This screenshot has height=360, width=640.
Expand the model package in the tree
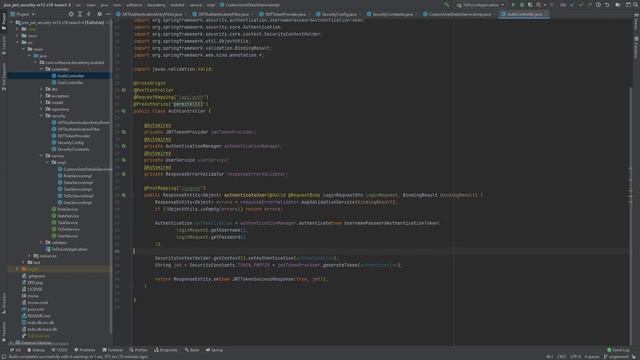tap(42, 102)
